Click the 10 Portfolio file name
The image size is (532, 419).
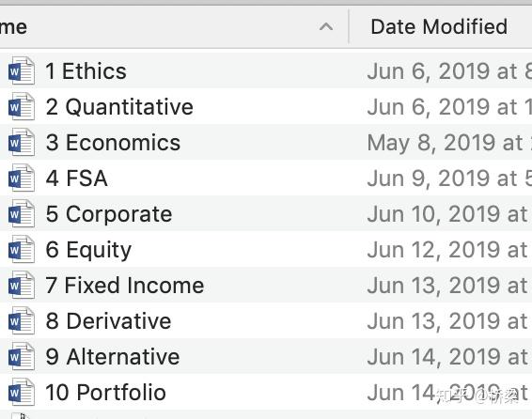coord(105,392)
